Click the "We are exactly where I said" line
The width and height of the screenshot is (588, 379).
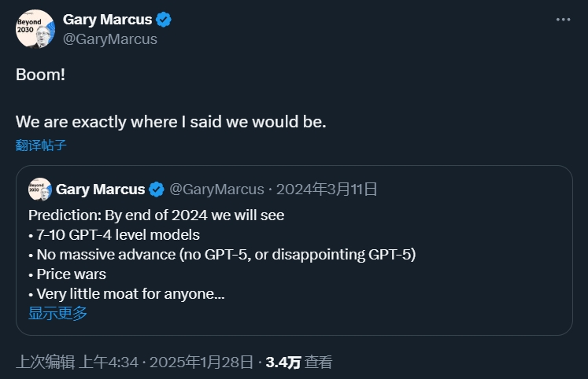(170, 122)
